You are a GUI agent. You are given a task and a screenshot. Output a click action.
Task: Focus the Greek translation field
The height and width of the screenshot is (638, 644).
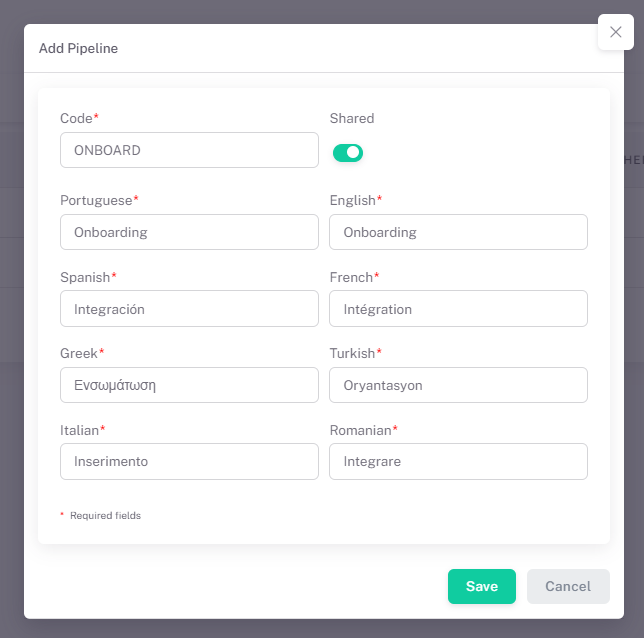[189, 385]
